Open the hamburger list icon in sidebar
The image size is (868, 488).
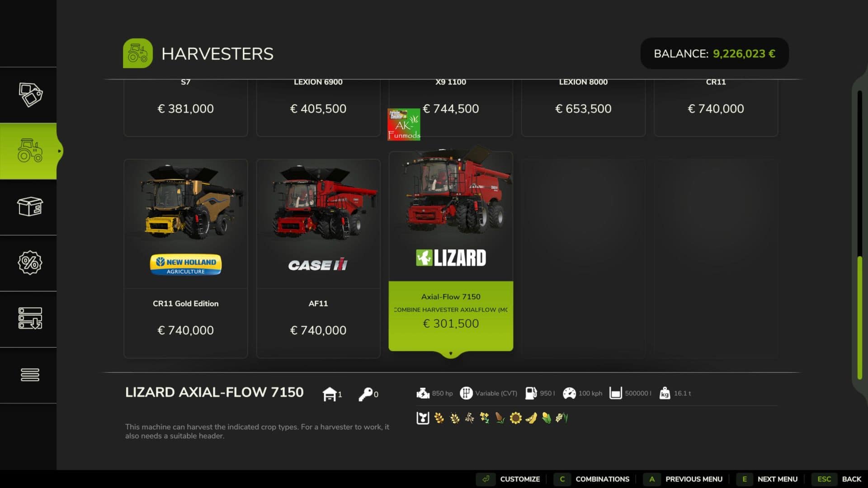[30, 375]
